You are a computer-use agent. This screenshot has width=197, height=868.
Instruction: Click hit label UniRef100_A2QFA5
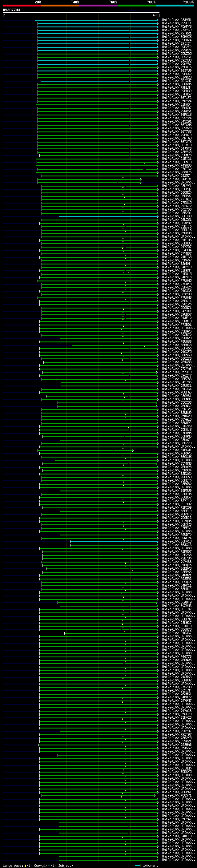[x=176, y=494]
